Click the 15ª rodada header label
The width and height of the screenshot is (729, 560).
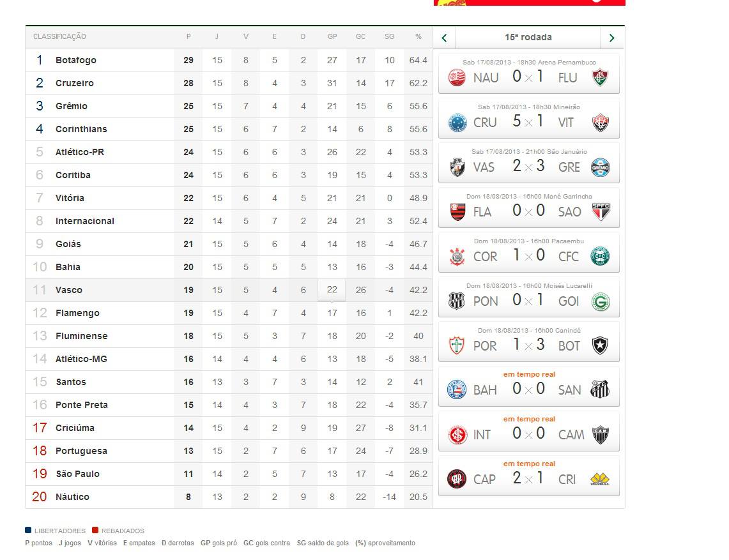[x=528, y=37]
